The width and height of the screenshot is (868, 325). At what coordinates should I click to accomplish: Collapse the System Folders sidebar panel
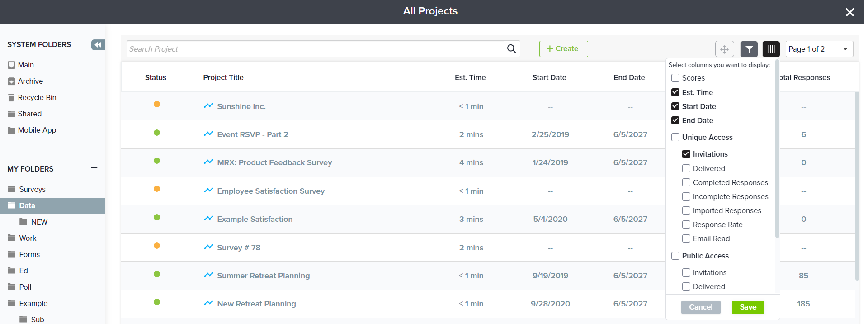pos(98,44)
